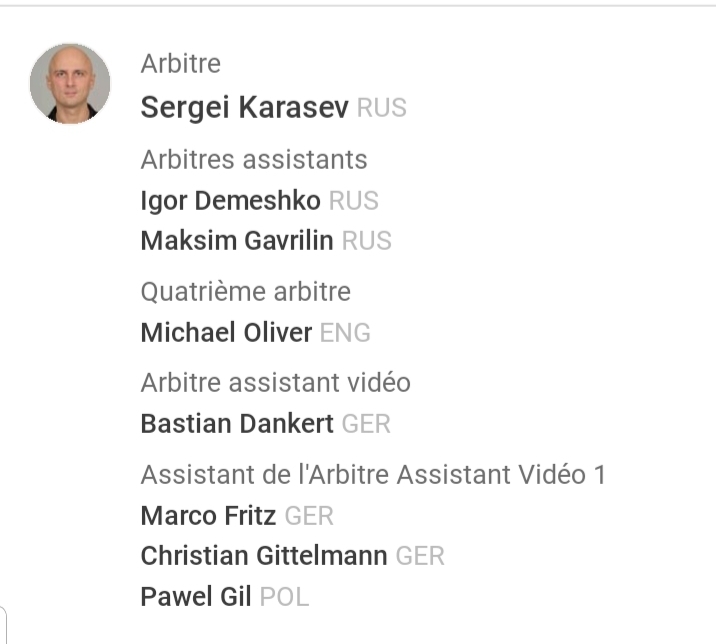Select assistant referee Igor Demeshko

(x=230, y=201)
